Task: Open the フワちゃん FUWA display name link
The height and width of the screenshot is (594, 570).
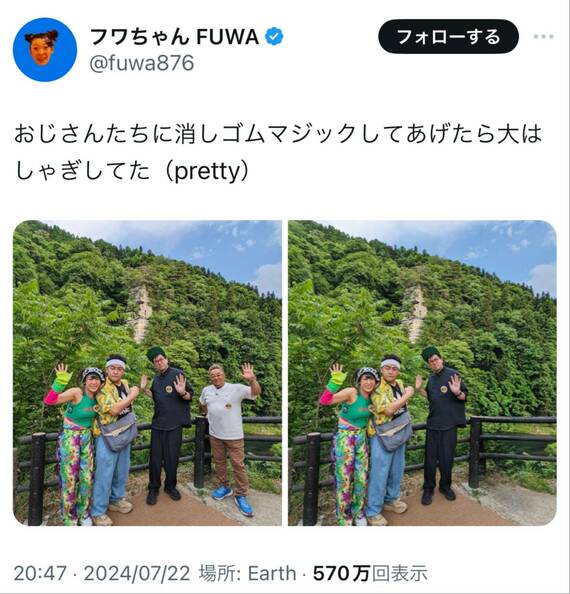Action: [175, 37]
